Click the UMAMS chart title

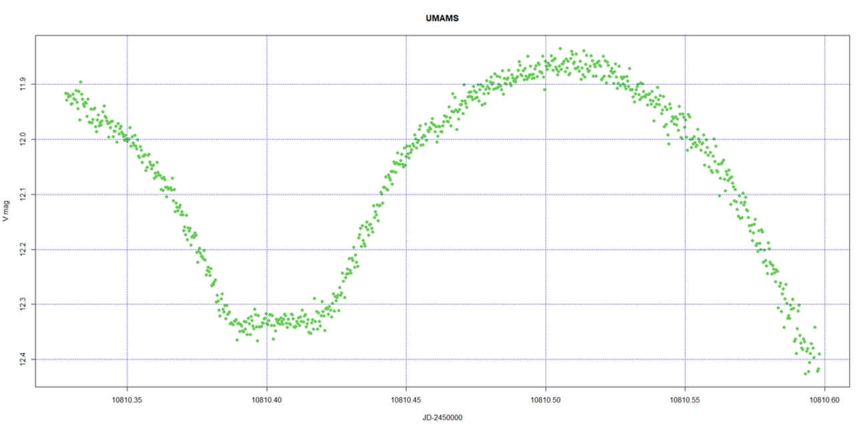(441, 19)
